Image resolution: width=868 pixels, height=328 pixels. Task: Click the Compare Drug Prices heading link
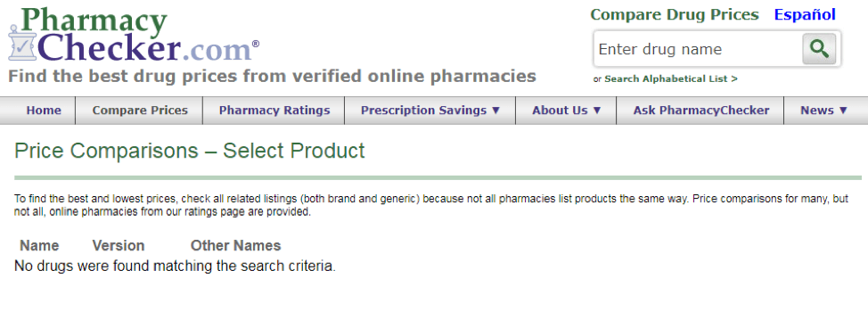click(675, 14)
